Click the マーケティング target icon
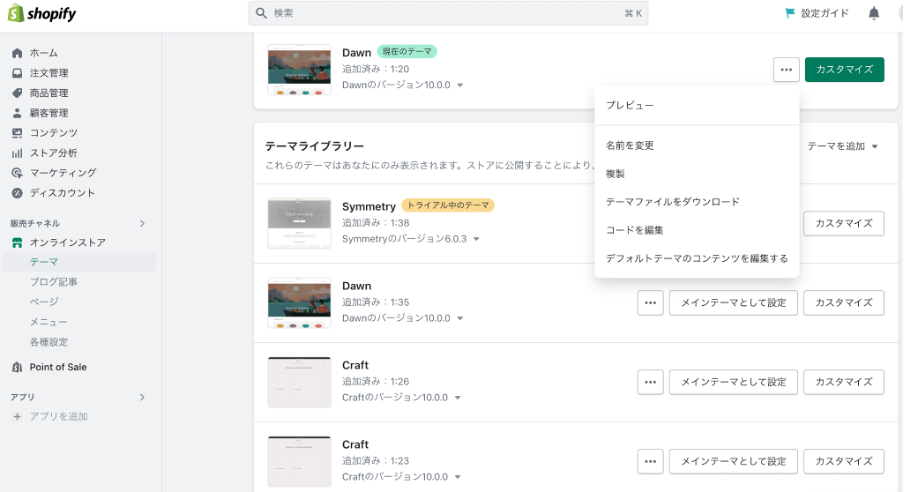904x492 pixels. [x=17, y=173]
